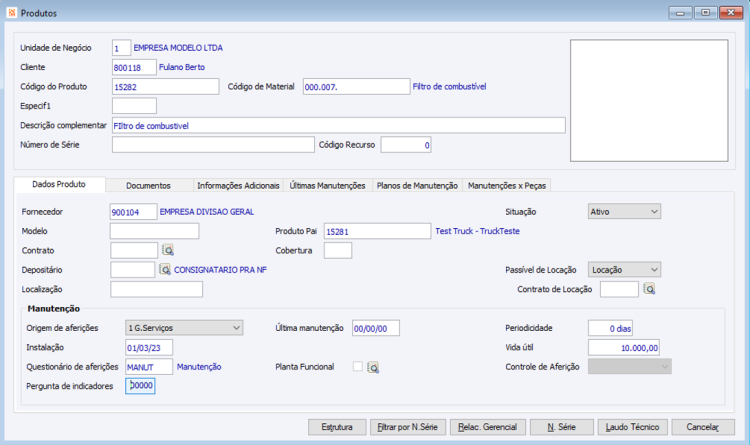This screenshot has height=445, width=750.
Task: Click the N. Série button
Action: (x=562, y=427)
